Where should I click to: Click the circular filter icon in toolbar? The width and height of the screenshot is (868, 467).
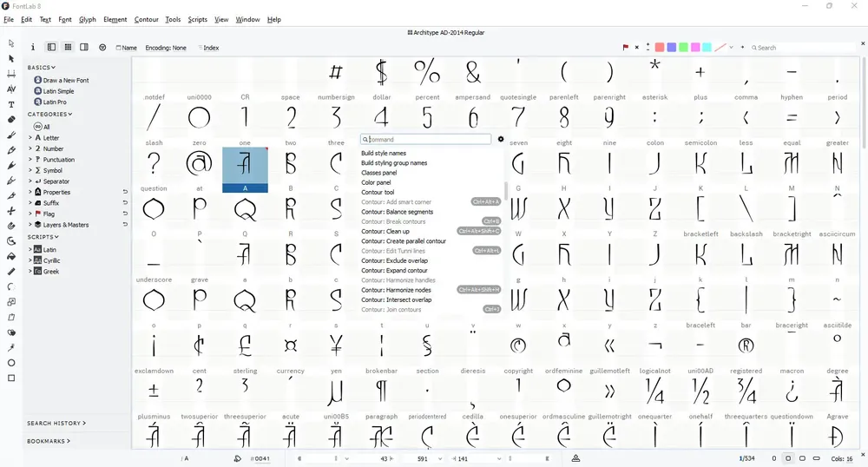point(102,48)
